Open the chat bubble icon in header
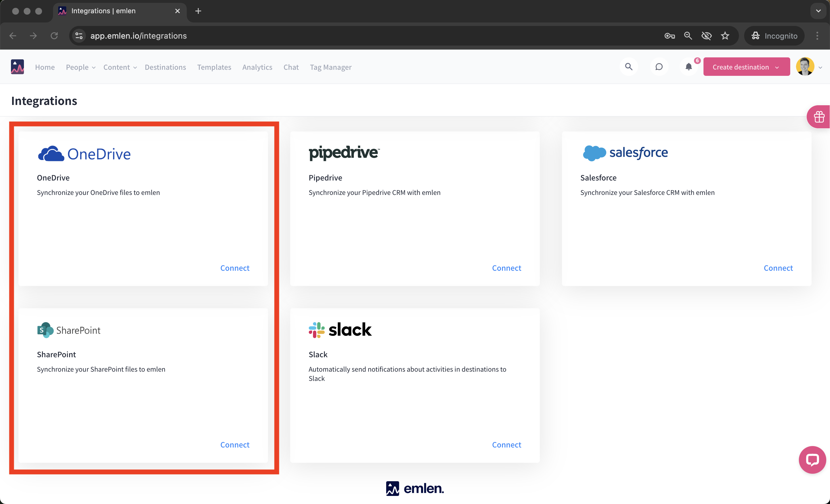This screenshot has height=504, width=830. pyautogui.click(x=659, y=67)
